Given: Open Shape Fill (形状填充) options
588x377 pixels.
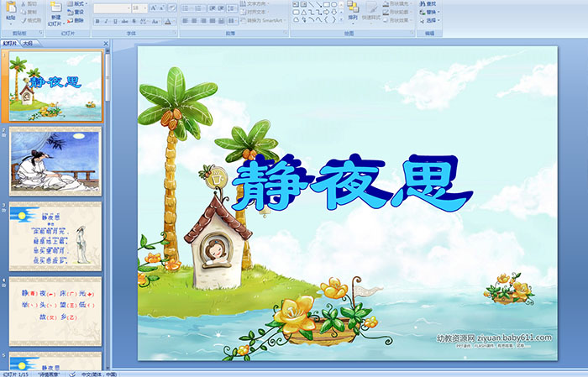Looking at the screenshot, I should (397, 3).
